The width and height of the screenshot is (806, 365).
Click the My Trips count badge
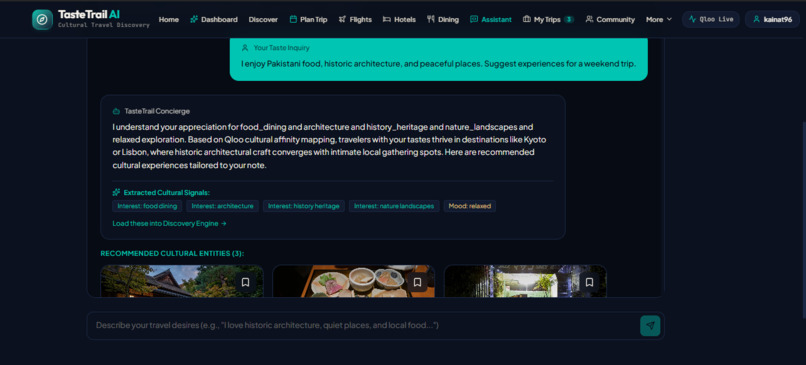coord(569,20)
